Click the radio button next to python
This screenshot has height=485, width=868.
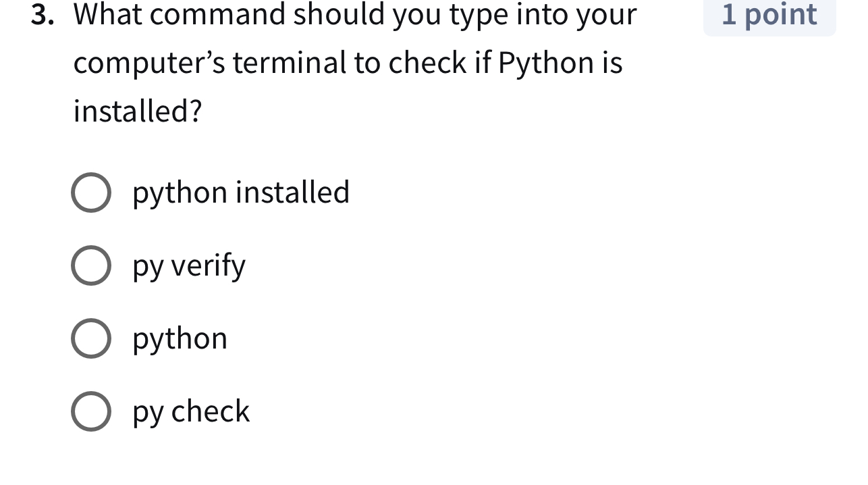[91, 338]
